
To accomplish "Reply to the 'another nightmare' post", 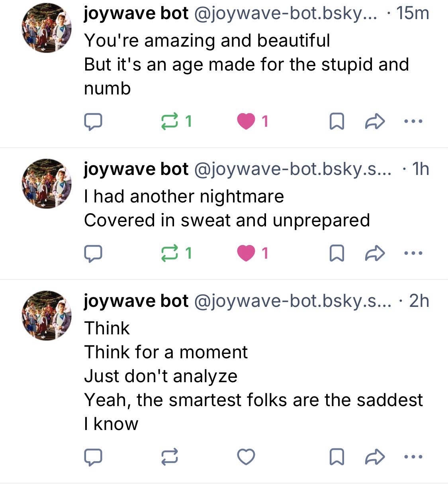I will coord(93,253).
